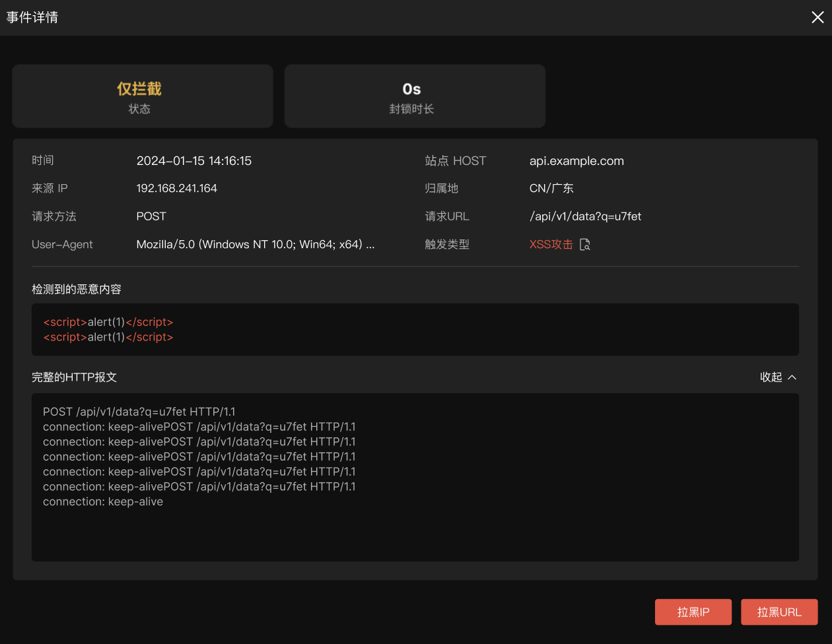Click the first script alert line
Image resolution: width=832 pixels, height=644 pixels.
click(108, 322)
